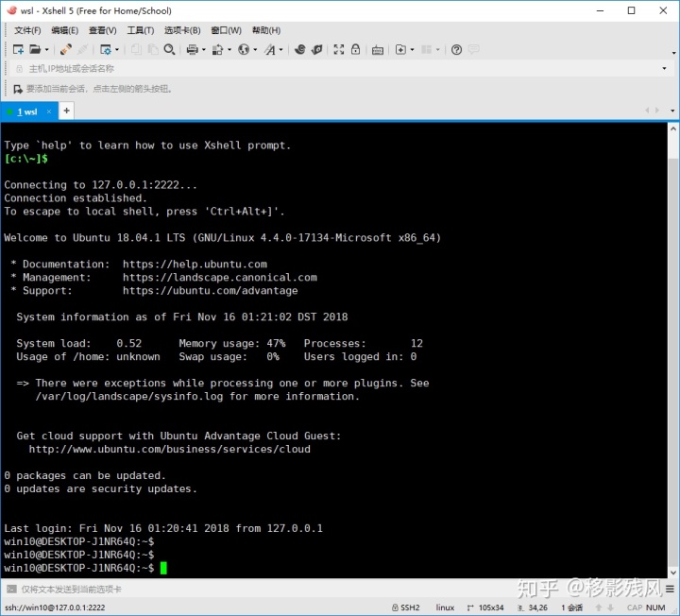Click the Font letter A icon
The height and width of the screenshot is (616, 680).
click(270, 49)
